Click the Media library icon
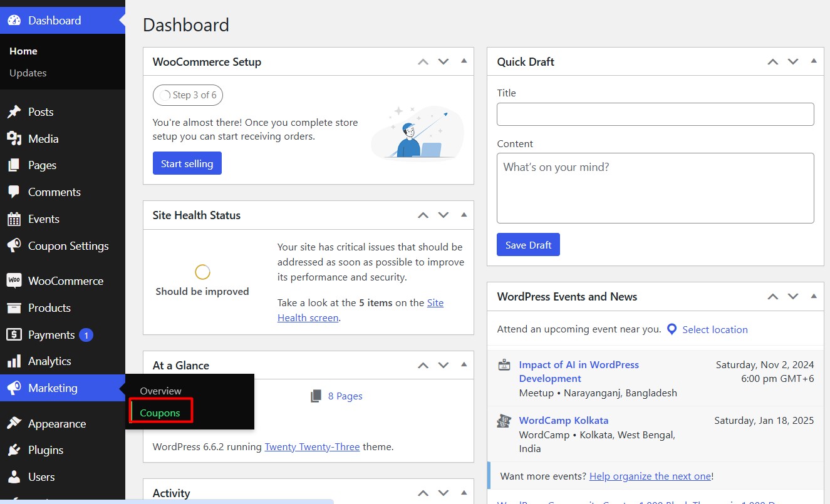The width and height of the screenshot is (830, 504). (14, 138)
